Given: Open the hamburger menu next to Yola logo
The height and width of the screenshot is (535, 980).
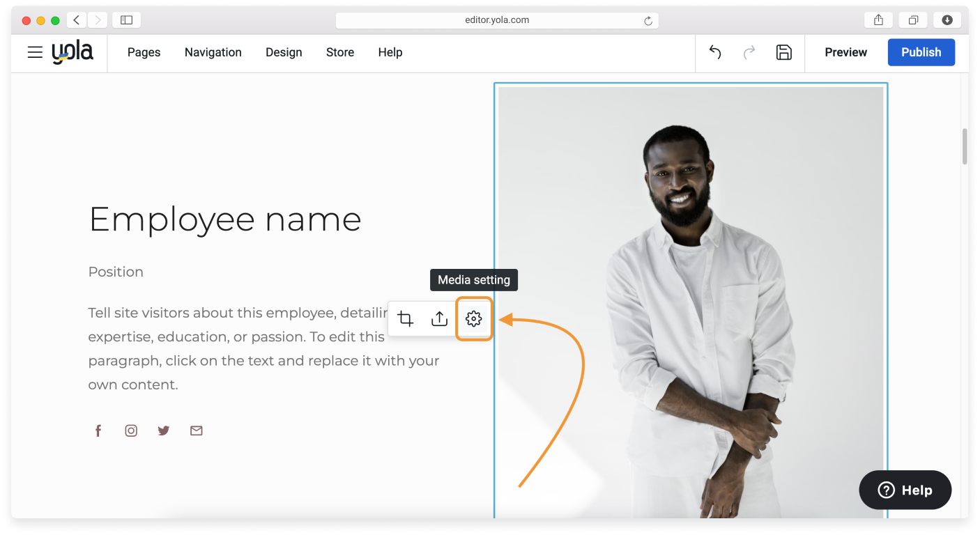Looking at the screenshot, I should 35,52.
